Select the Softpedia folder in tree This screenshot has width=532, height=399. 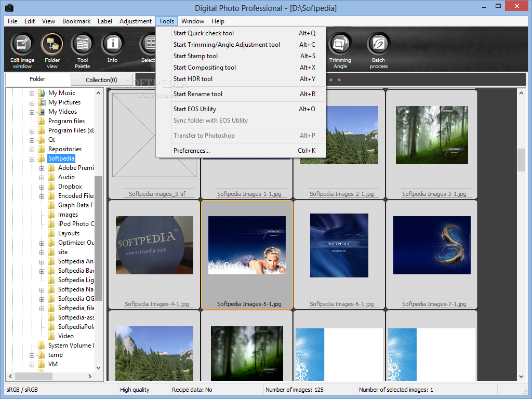click(61, 158)
